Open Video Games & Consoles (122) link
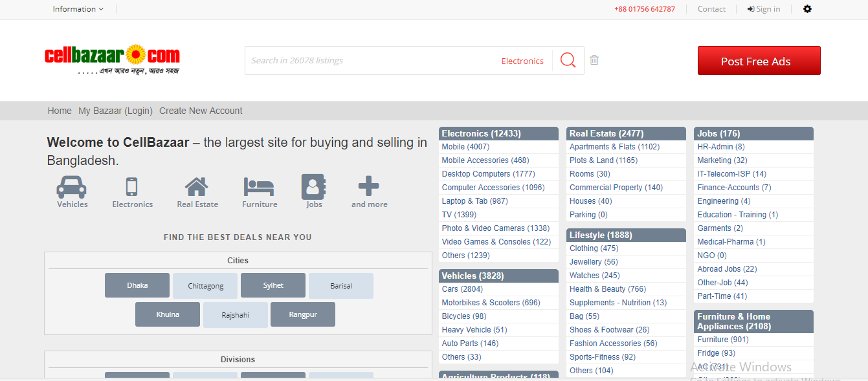 [x=496, y=242]
